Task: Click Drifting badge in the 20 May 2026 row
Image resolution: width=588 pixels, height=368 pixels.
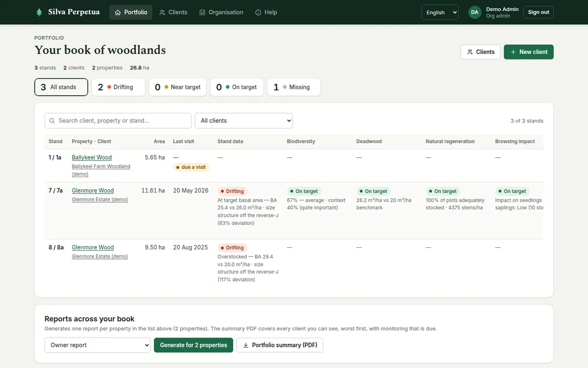Action: pyautogui.click(x=232, y=191)
